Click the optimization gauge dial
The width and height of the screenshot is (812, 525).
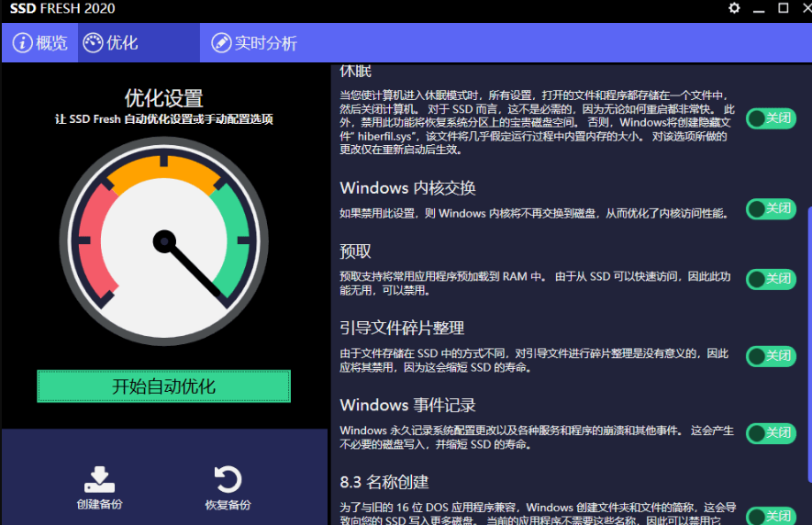click(163, 241)
